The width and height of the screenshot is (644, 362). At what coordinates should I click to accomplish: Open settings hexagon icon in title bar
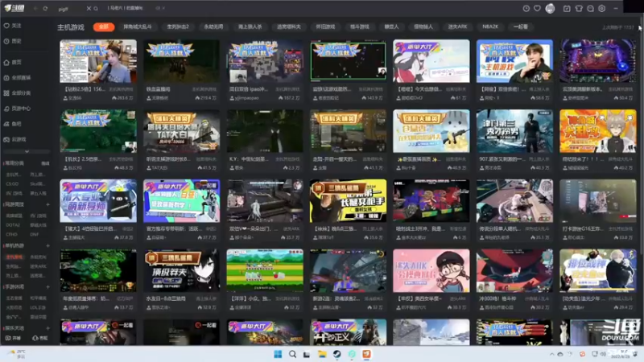(601, 8)
